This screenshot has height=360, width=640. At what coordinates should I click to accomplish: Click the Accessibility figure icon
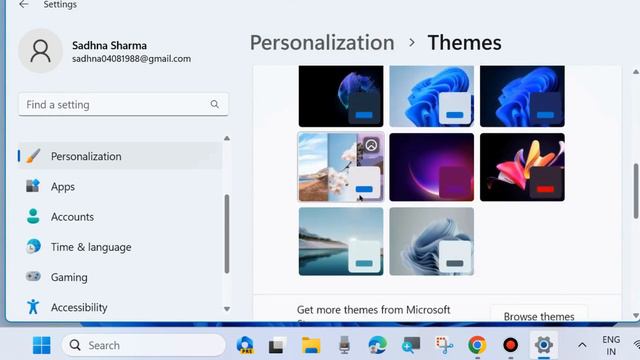click(33, 307)
